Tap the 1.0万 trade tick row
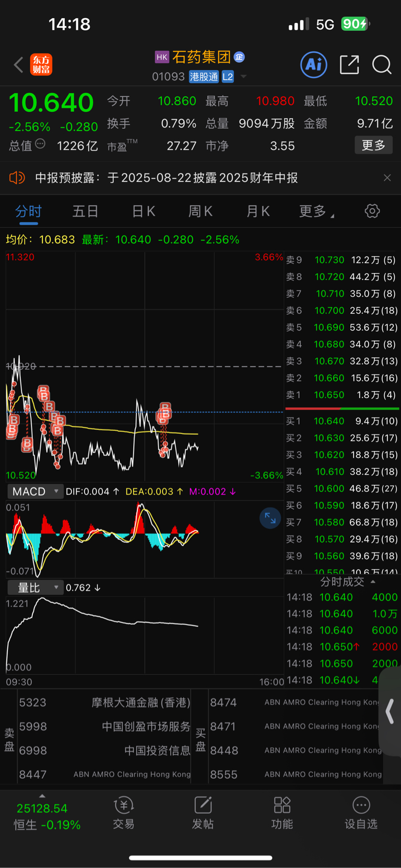 click(x=342, y=614)
